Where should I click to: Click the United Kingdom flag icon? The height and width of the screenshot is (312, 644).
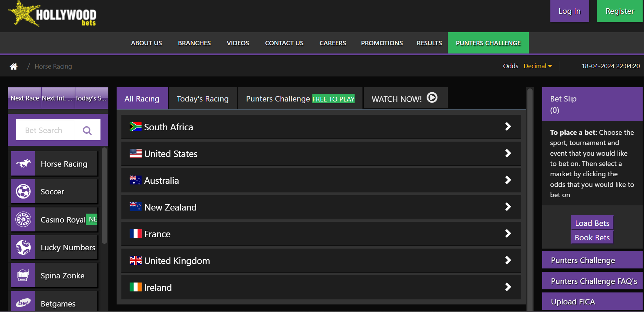(135, 260)
